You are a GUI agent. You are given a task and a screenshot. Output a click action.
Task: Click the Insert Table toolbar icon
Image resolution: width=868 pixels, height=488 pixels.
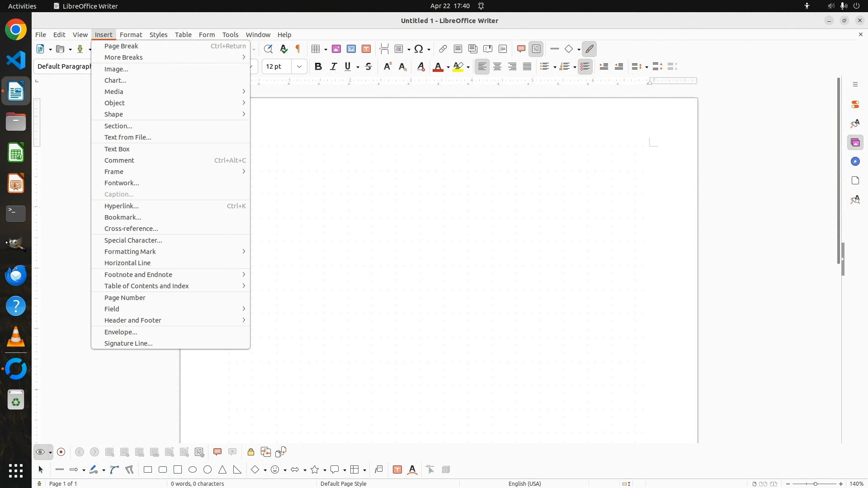[316, 49]
